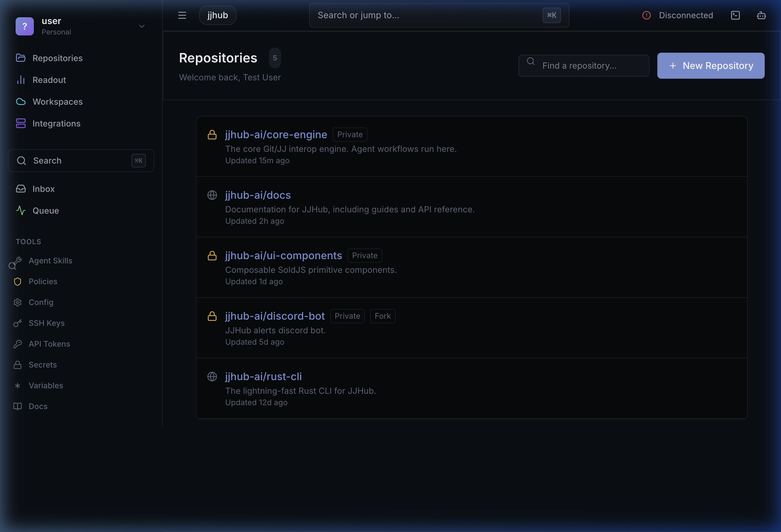This screenshot has width=781, height=532.
Task: Select the Workspaces cloud icon
Action: (21, 101)
